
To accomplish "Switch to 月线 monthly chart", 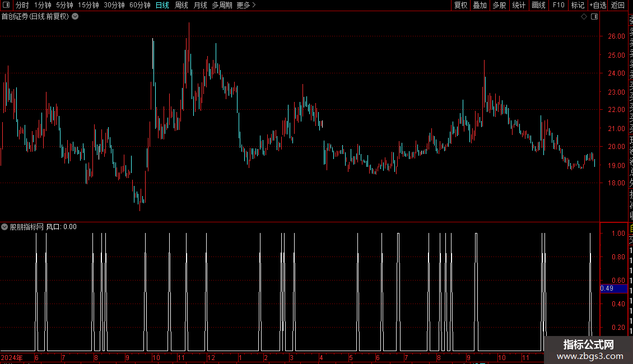I will 200,5.
